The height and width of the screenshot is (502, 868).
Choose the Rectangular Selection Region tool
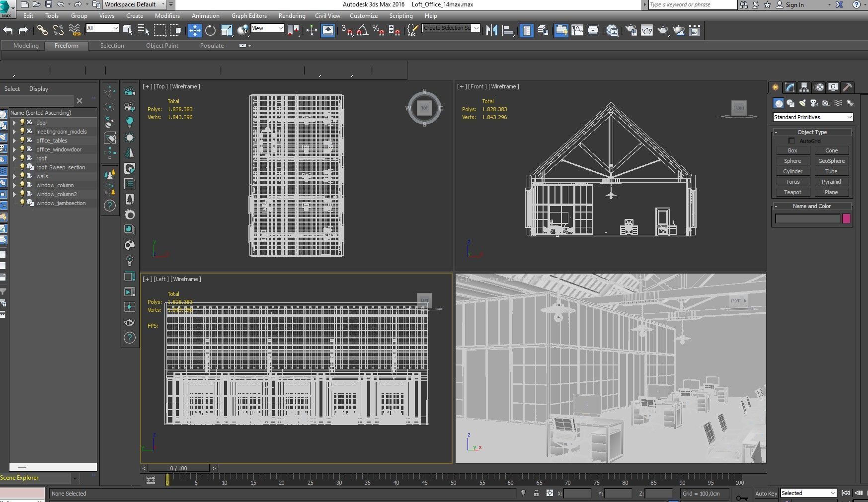tap(159, 30)
